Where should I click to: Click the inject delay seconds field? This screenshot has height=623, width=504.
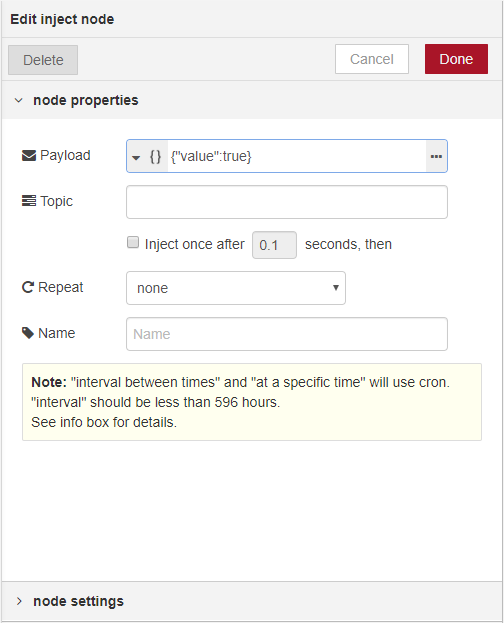tap(274, 245)
